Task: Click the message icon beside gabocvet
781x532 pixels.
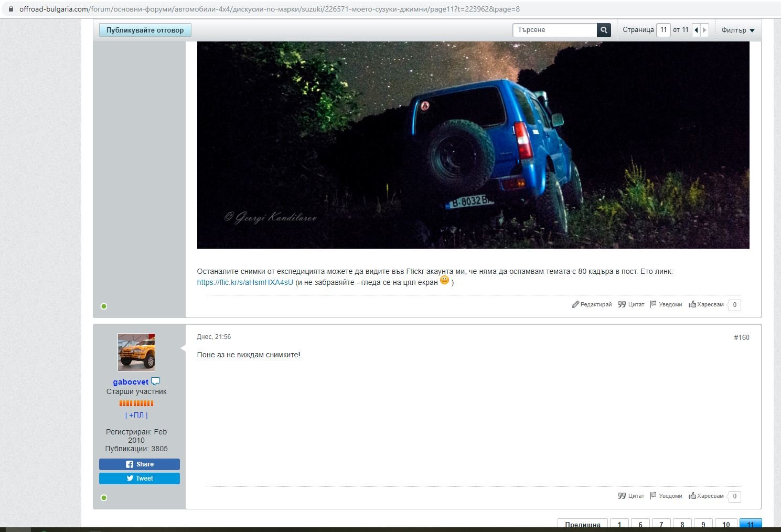Action: click(155, 381)
